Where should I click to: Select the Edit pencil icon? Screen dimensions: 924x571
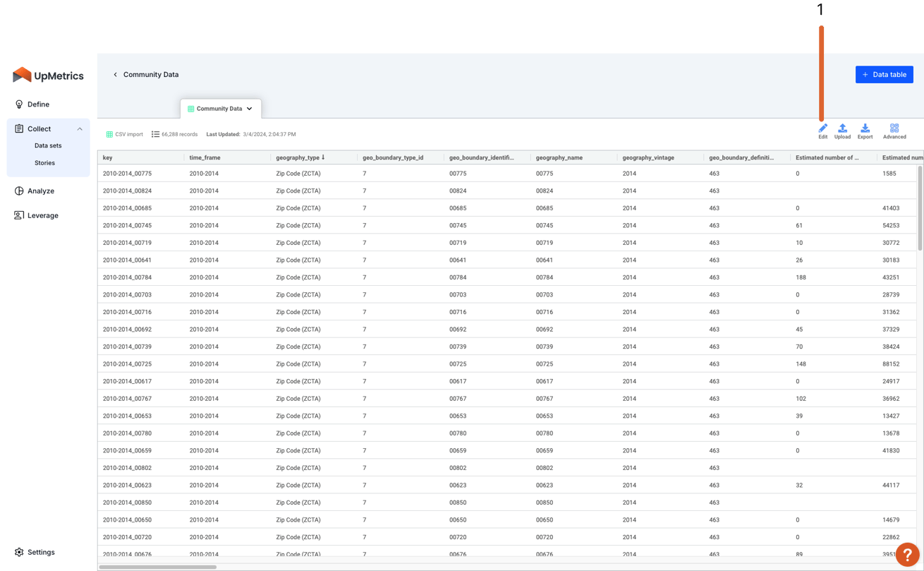tap(822, 130)
